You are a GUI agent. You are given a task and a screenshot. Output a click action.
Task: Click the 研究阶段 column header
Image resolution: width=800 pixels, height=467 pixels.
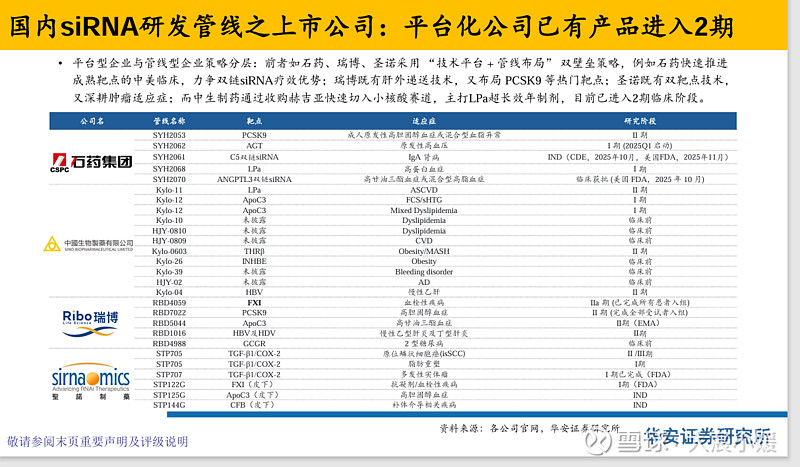click(x=640, y=121)
